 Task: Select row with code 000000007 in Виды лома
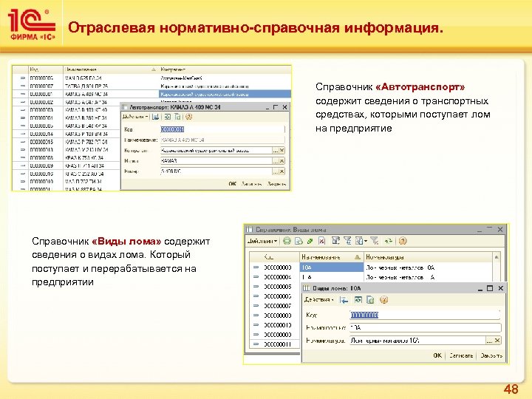275,306
